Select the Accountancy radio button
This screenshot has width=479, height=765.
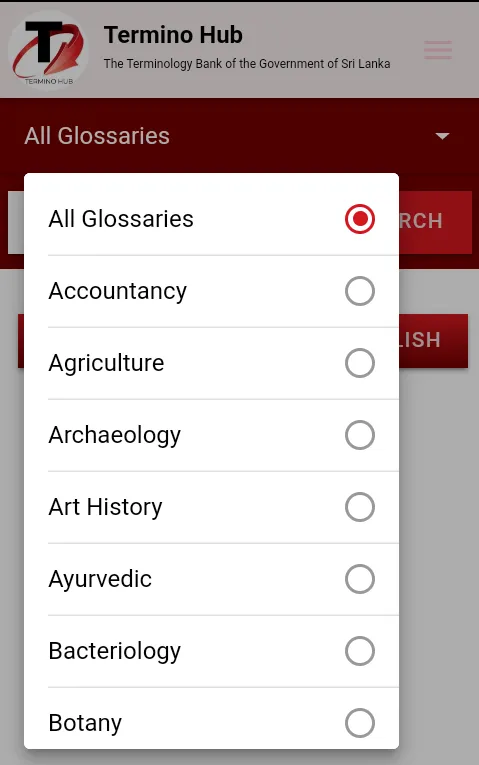tap(360, 291)
